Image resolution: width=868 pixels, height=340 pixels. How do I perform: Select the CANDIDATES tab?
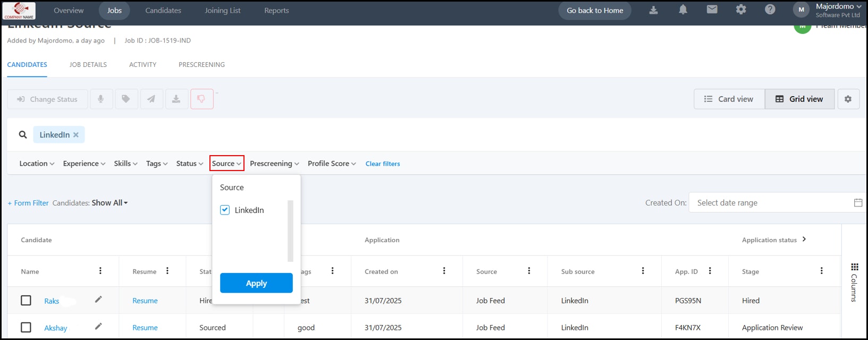point(27,65)
